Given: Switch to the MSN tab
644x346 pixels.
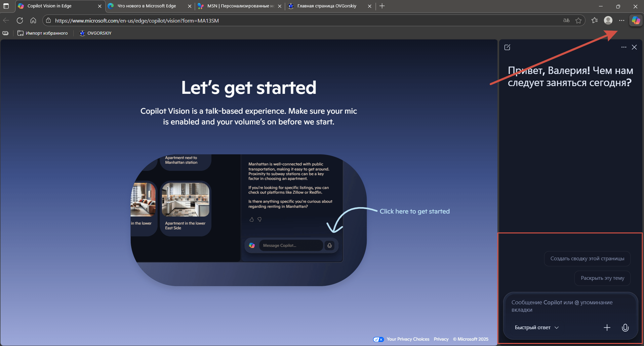Looking at the screenshot, I should [240, 6].
